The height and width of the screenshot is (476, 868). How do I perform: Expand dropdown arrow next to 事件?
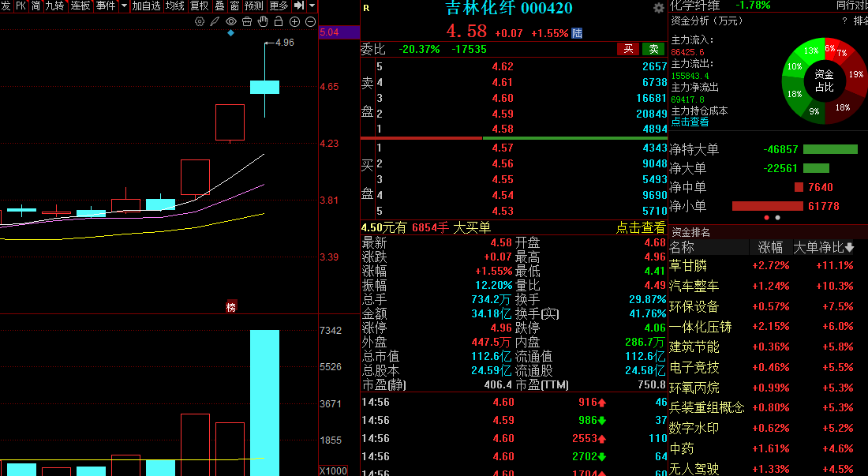click(x=124, y=6)
